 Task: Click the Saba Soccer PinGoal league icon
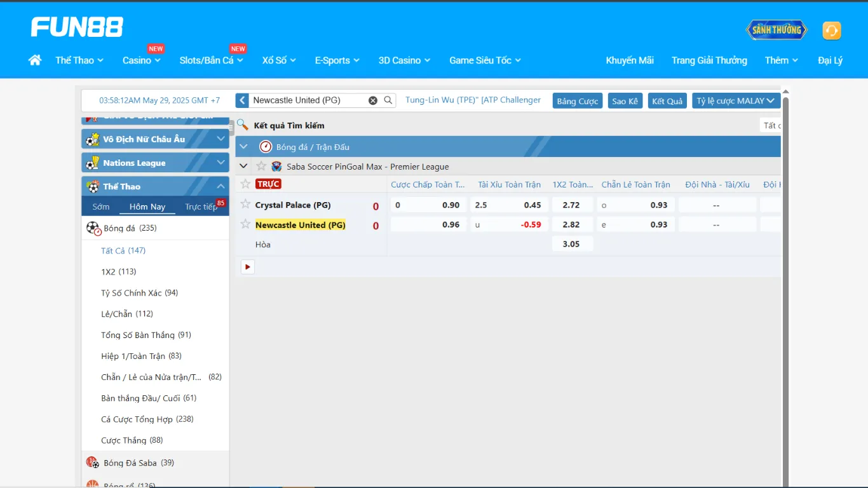pyautogui.click(x=276, y=166)
